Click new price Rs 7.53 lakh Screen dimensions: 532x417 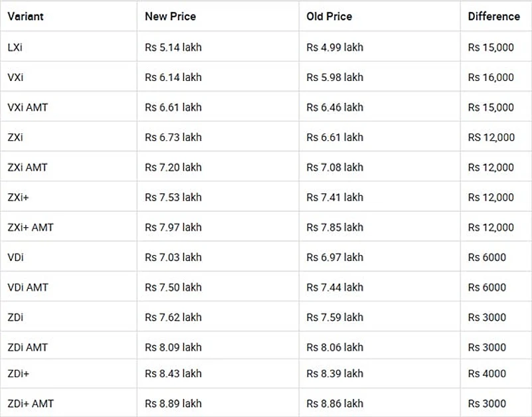coord(173,197)
